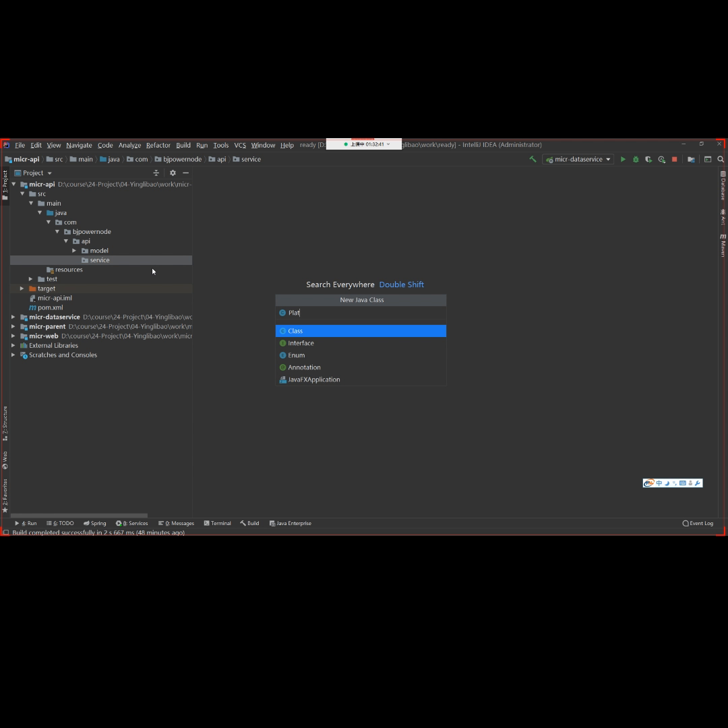Click the IME Chinese mode icon
The height and width of the screenshot is (728, 728).
[659, 483]
